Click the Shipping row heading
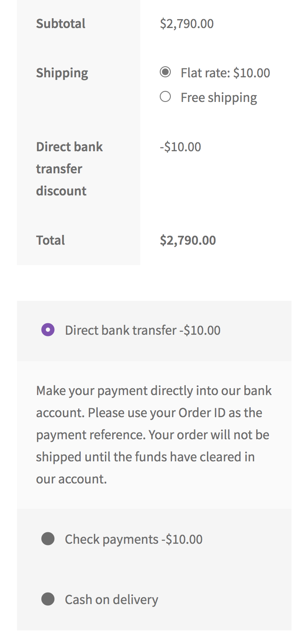 coord(62,73)
